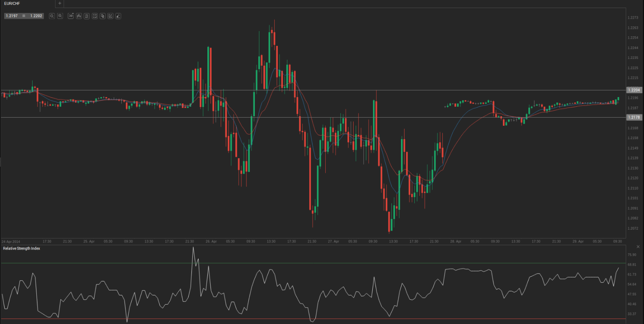
Task: Click the 54.64 RSI axis value
Action: (632, 284)
